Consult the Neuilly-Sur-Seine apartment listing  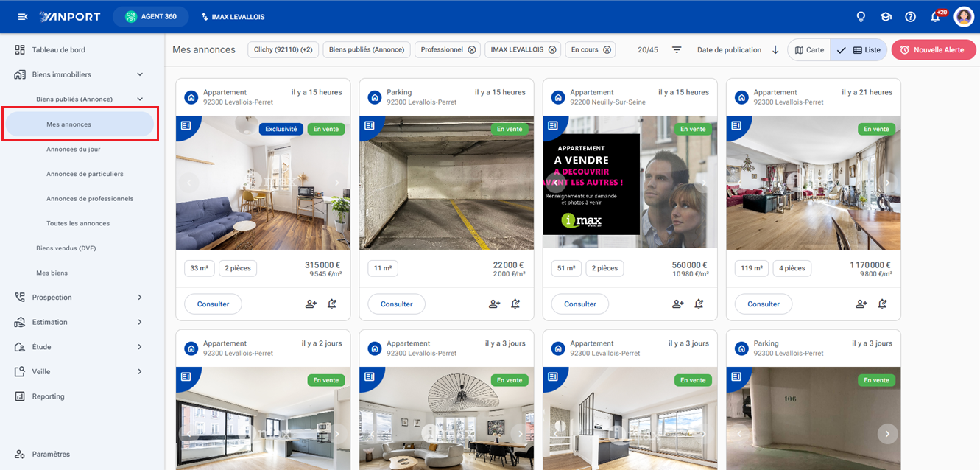[580, 304]
